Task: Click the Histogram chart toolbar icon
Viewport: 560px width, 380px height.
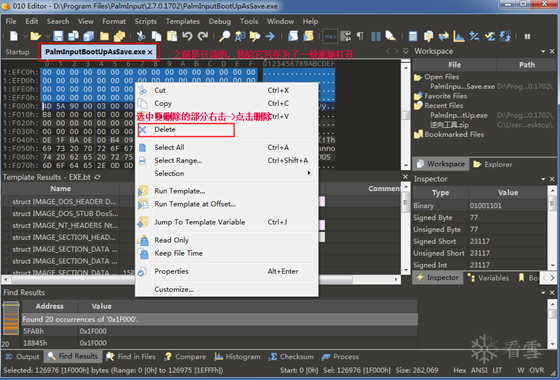Action: [x=459, y=36]
